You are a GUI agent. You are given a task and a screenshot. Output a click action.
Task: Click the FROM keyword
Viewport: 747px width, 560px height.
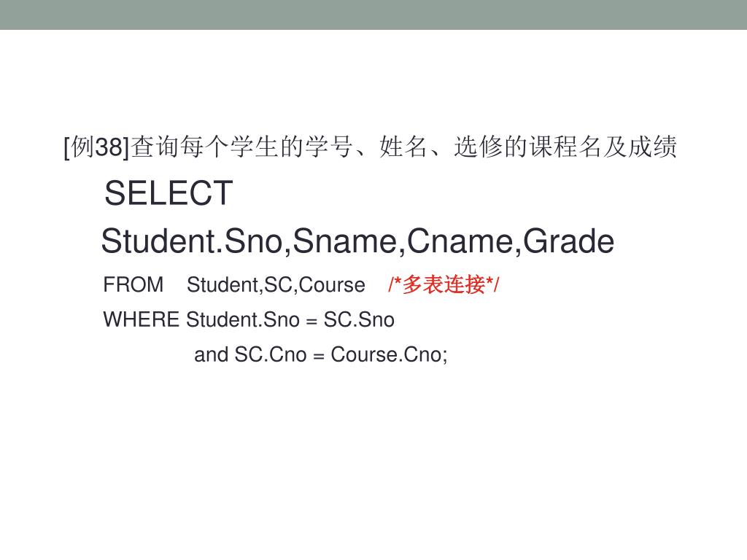click(x=133, y=285)
